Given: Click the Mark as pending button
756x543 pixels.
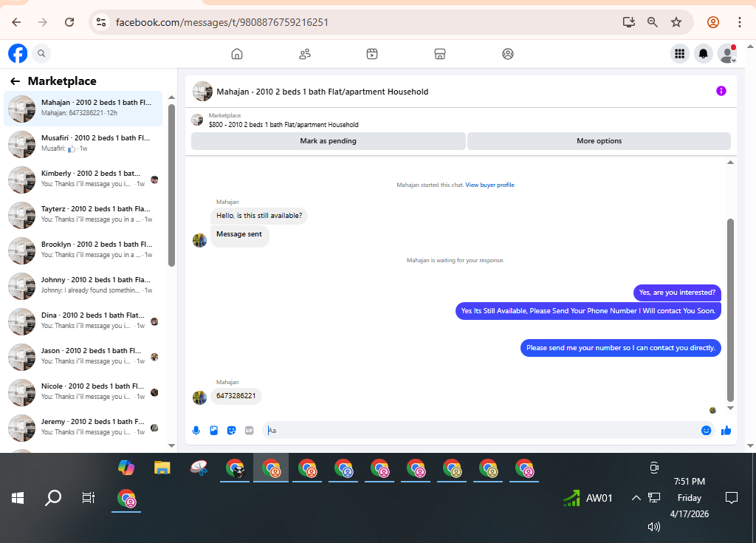Looking at the screenshot, I should [x=329, y=141].
